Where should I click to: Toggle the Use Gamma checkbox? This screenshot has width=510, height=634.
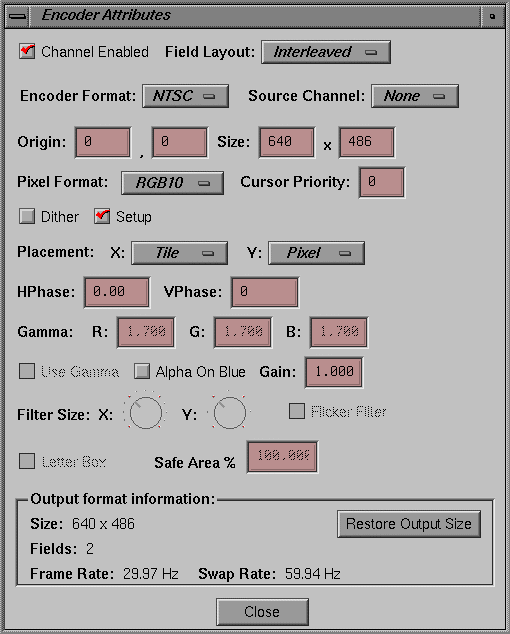pyautogui.click(x=27, y=371)
